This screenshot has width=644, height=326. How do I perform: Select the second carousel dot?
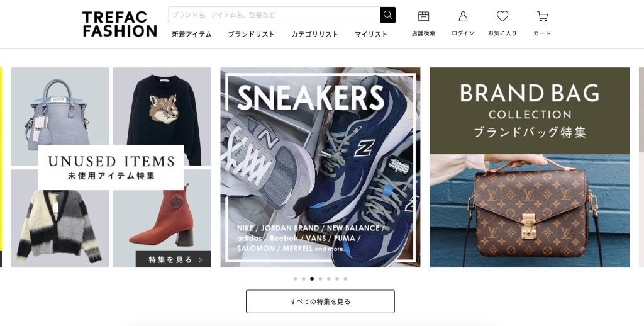coord(304,279)
